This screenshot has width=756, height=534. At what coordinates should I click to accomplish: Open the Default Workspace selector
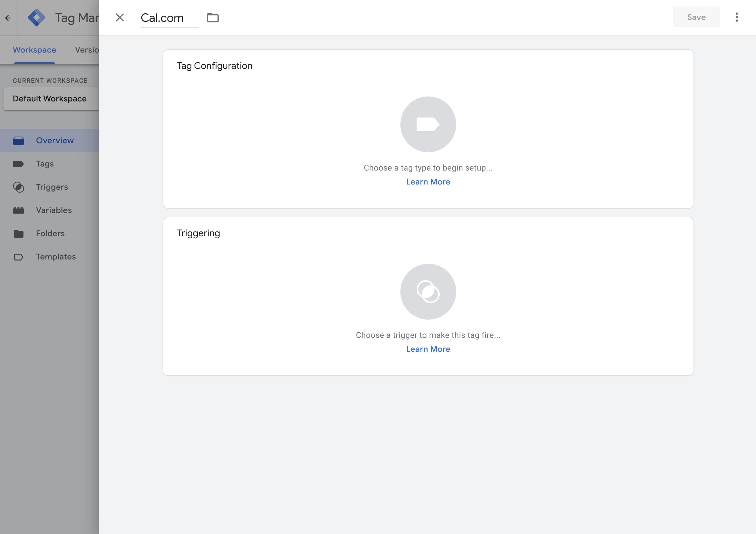(49, 98)
